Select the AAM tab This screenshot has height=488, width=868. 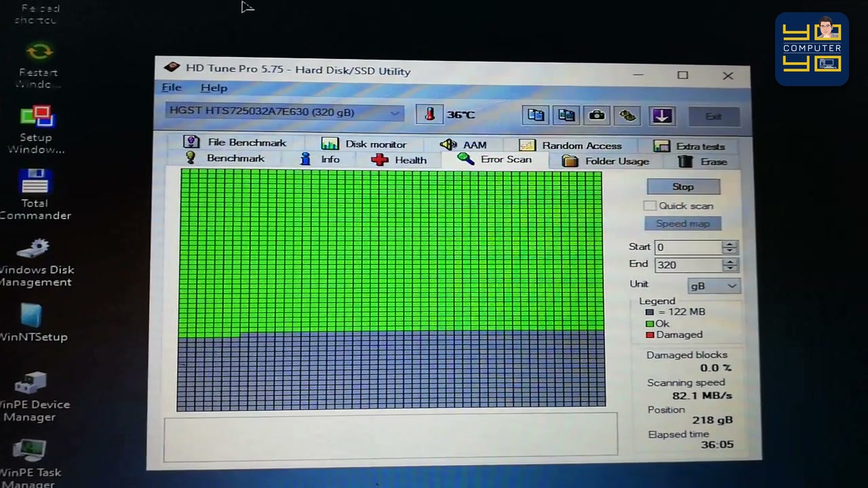tap(463, 144)
